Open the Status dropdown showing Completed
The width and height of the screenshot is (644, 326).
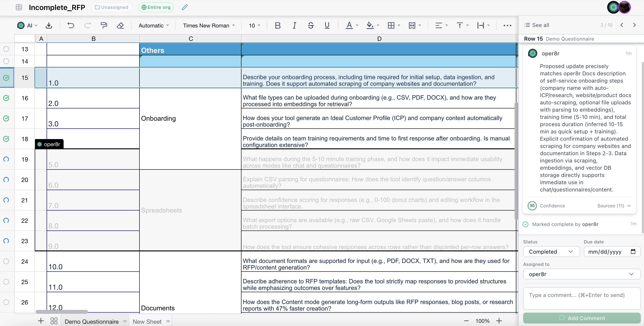tap(551, 252)
